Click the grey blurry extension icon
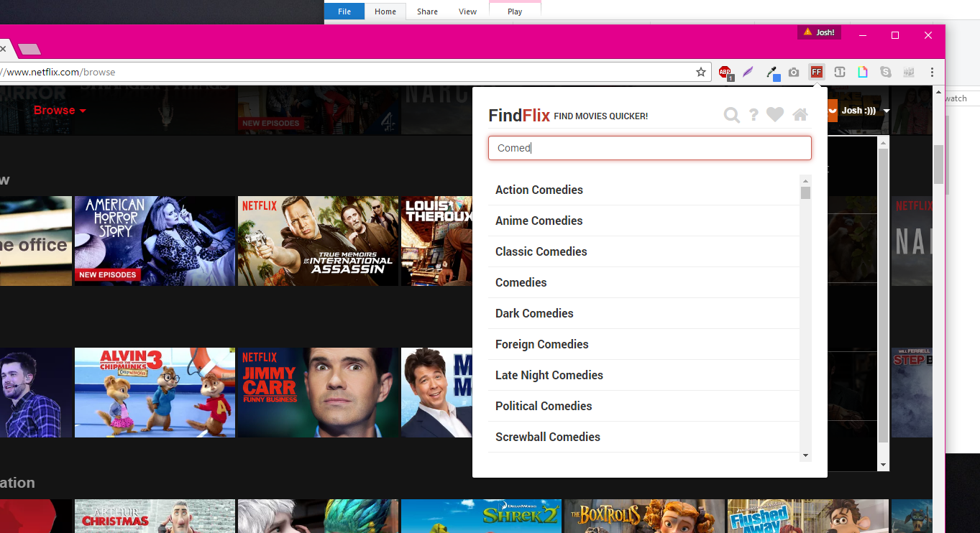The width and height of the screenshot is (980, 533). [909, 72]
